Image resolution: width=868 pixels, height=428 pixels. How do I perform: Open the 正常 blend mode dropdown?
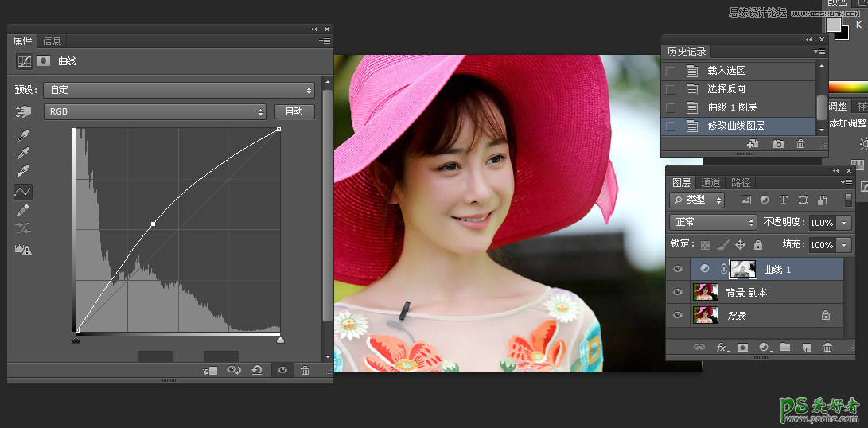713,223
